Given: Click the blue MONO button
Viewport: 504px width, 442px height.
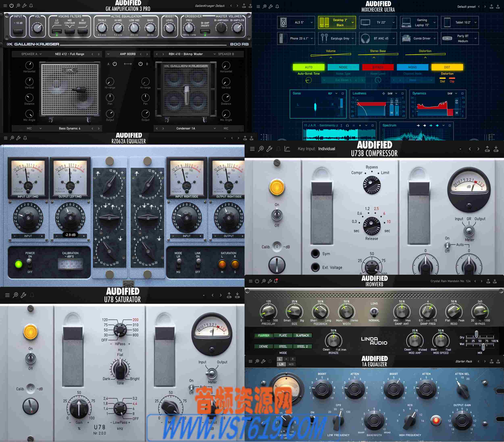Looking at the screenshot, I should tap(413, 67).
